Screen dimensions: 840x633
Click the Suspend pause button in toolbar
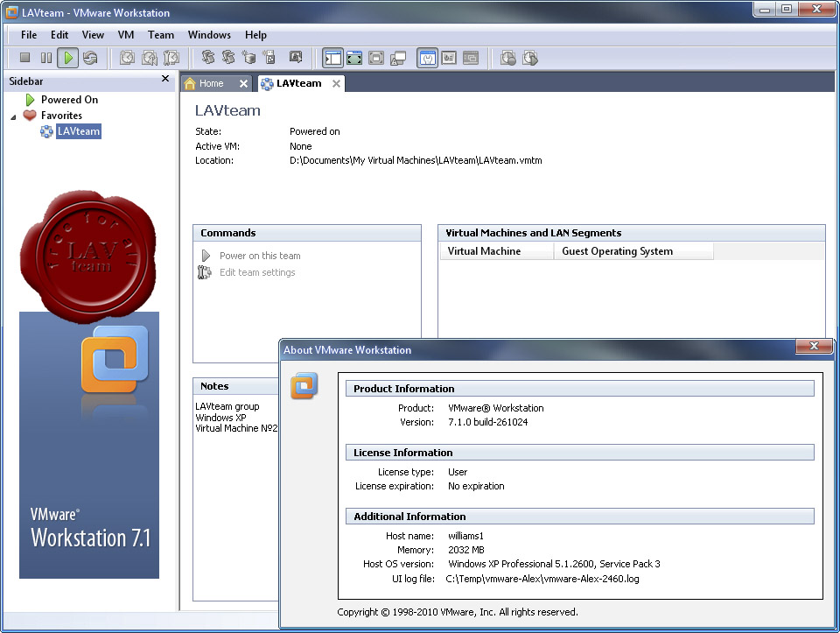pyautogui.click(x=46, y=58)
